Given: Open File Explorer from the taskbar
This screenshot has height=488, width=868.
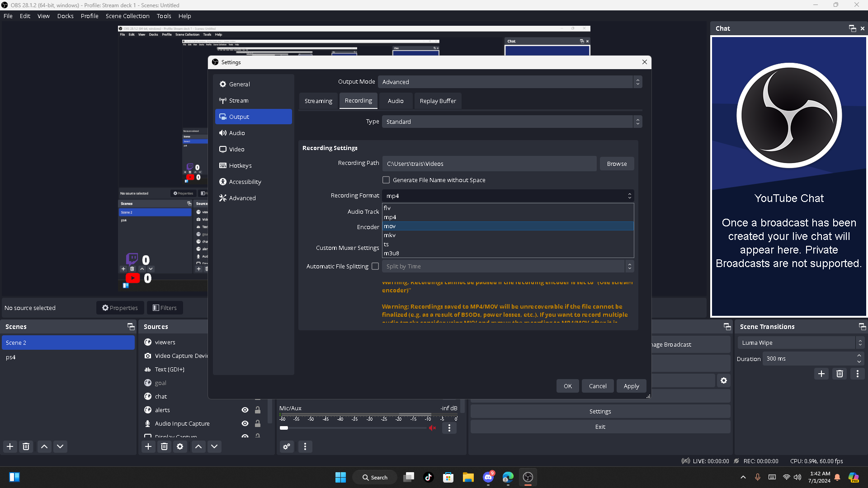Looking at the screenshot, I should tap(468, 477).
